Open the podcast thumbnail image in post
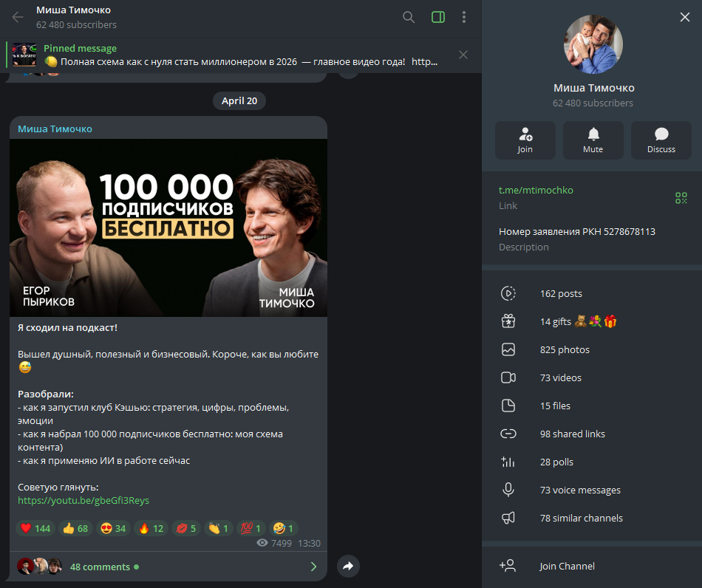 pos(168,228)
